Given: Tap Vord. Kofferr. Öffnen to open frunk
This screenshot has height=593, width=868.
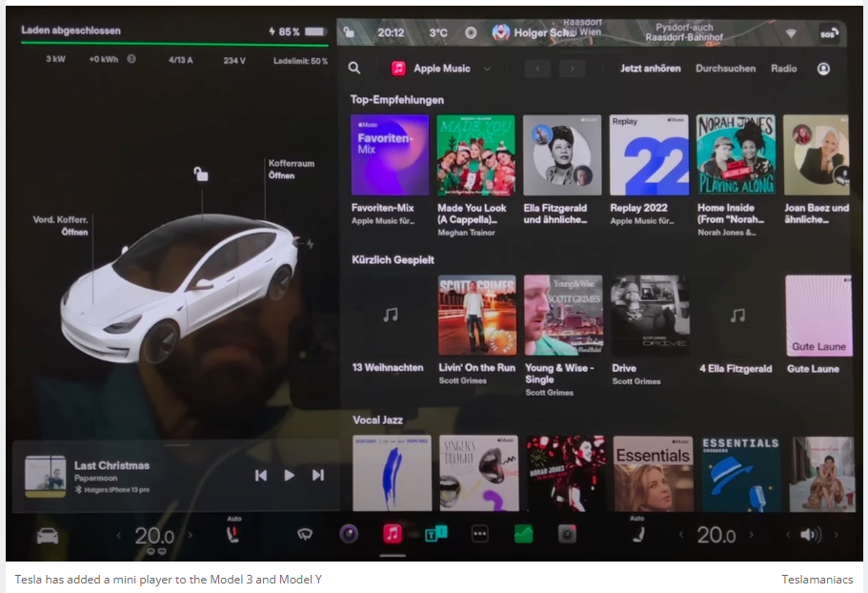Looking at the screenshot, I should (x=60, y=226).
